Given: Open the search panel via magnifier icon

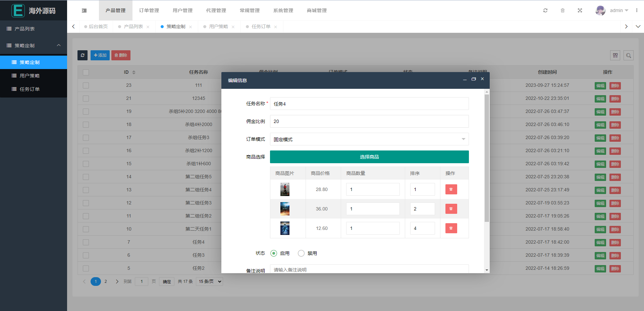Looking at the screenshot, I should coord(629,55).
